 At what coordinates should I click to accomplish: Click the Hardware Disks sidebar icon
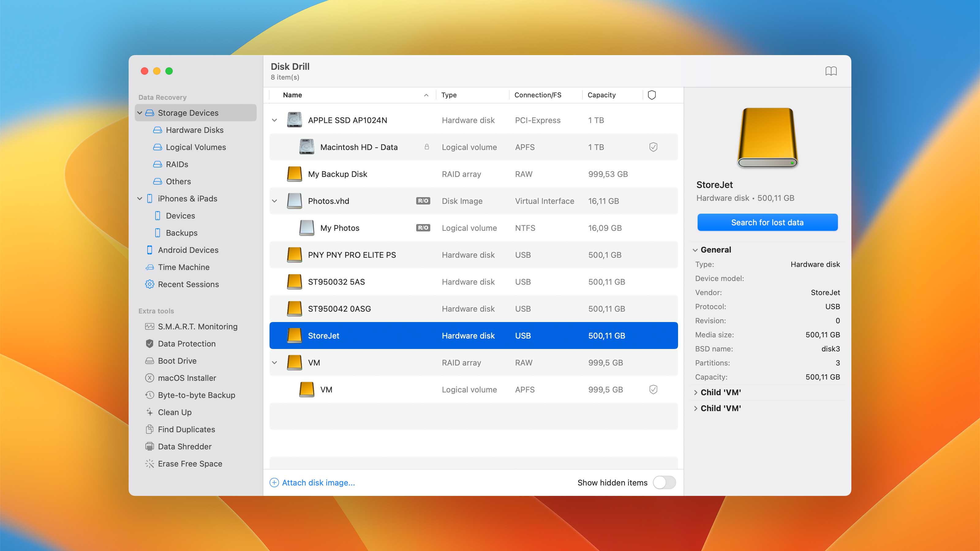pos(157,130)
